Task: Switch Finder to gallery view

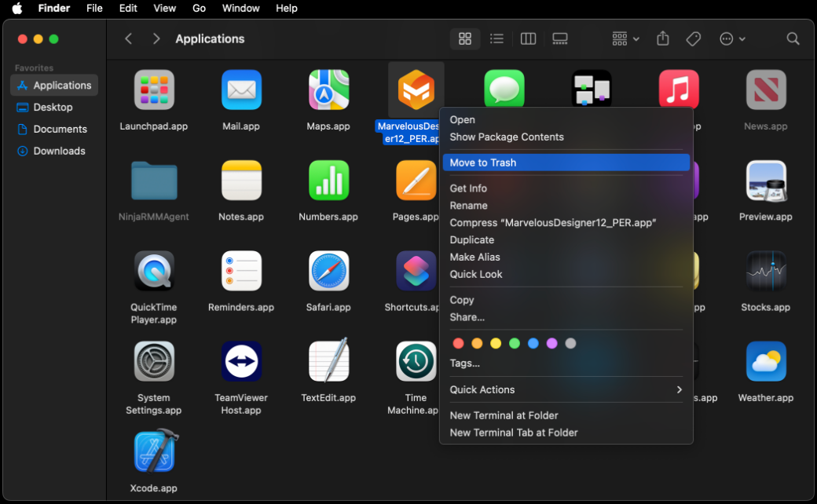Action: [560, 38]
